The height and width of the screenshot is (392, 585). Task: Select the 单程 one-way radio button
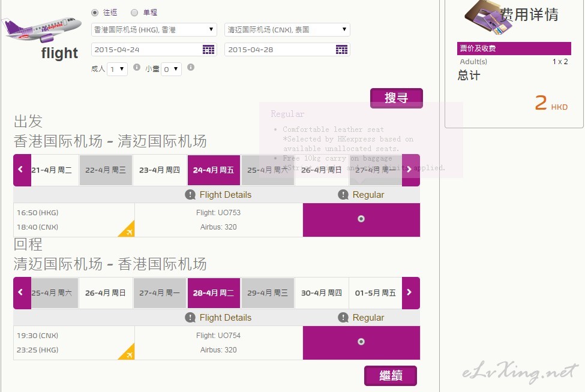tap(134, 13)
